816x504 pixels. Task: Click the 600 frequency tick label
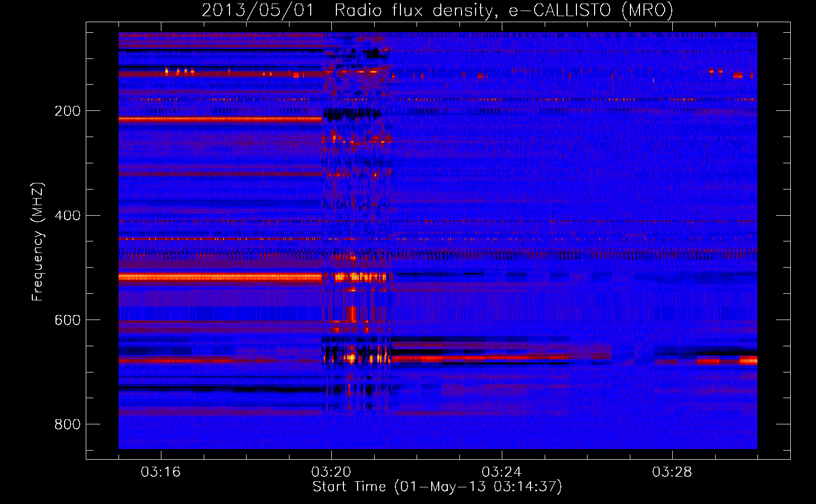tap(68, 321)
